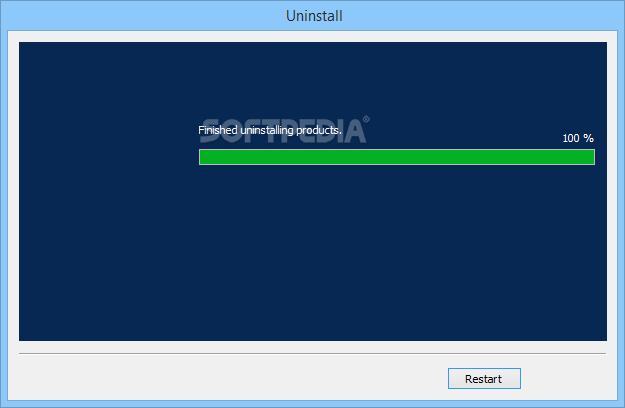625x408 pixels.
Task: Click the 100 % progress percentage label
Action: (578, 138)
